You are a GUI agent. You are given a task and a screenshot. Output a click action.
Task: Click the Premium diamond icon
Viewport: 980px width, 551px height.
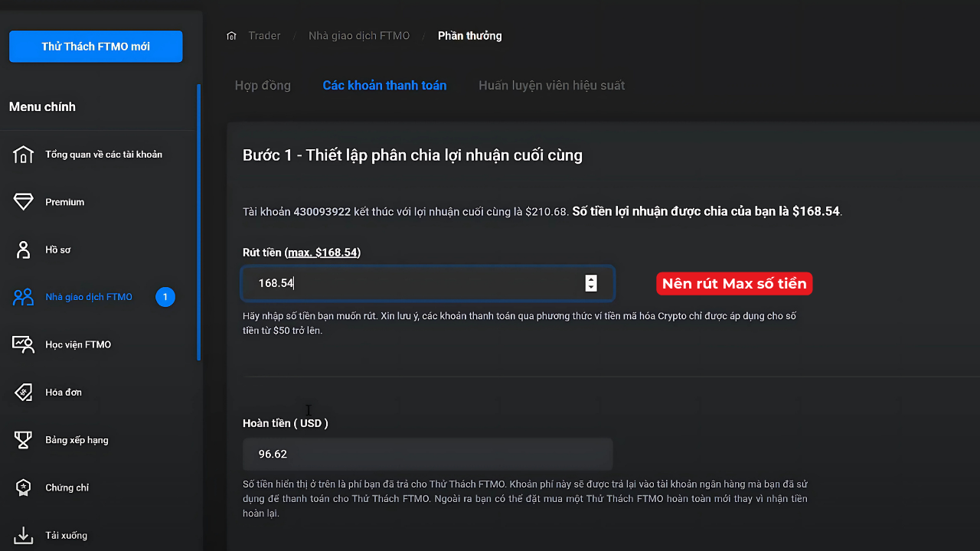coord(23,202)
